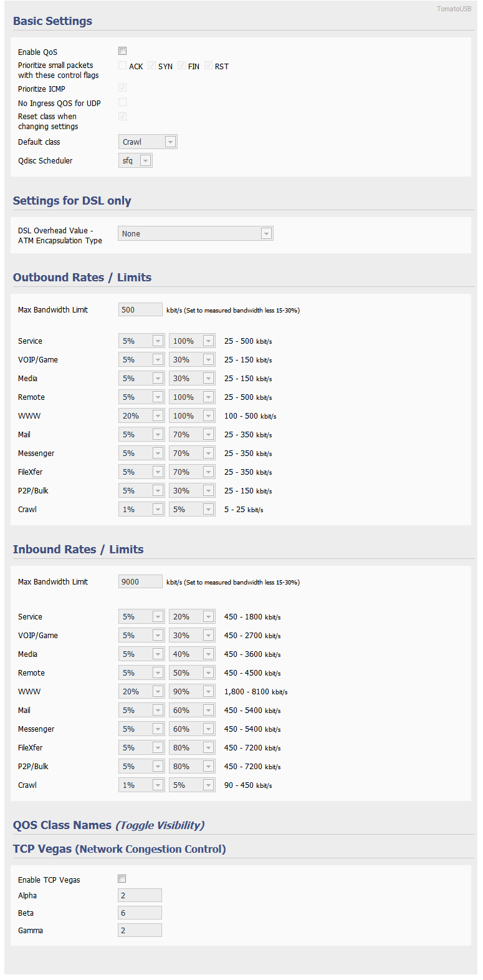This screenshot has width=483, height=980.
Task: Click the TCP Vegas Alpha field
Action: coord(140,896)
